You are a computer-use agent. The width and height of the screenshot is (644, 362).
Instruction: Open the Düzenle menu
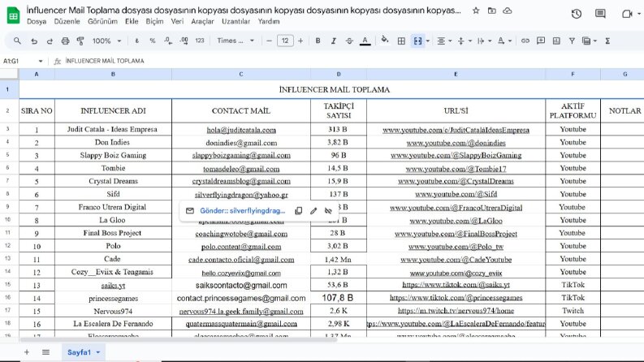(67, 21)
